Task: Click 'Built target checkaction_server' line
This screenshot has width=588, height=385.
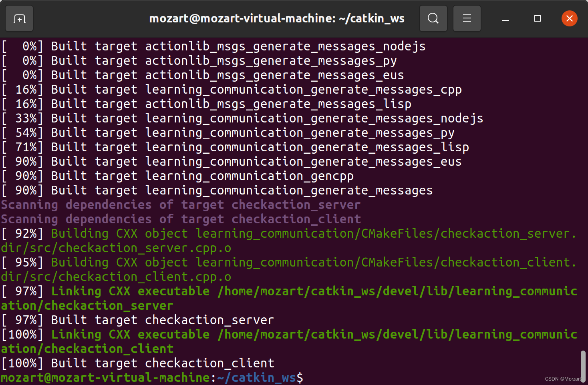Action: coord(138,320)
